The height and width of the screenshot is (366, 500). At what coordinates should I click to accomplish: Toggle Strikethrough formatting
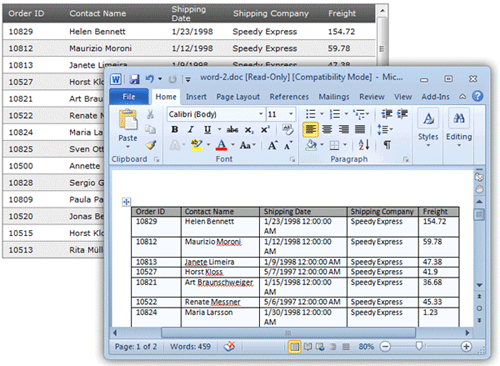pyautogui.click(x=232, y=130)
